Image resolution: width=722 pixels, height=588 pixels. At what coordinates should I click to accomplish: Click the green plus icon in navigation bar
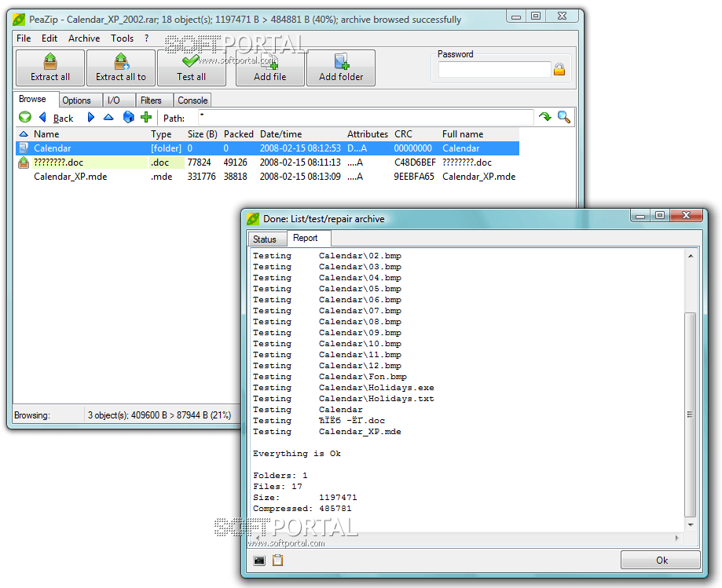coord(146,117)
